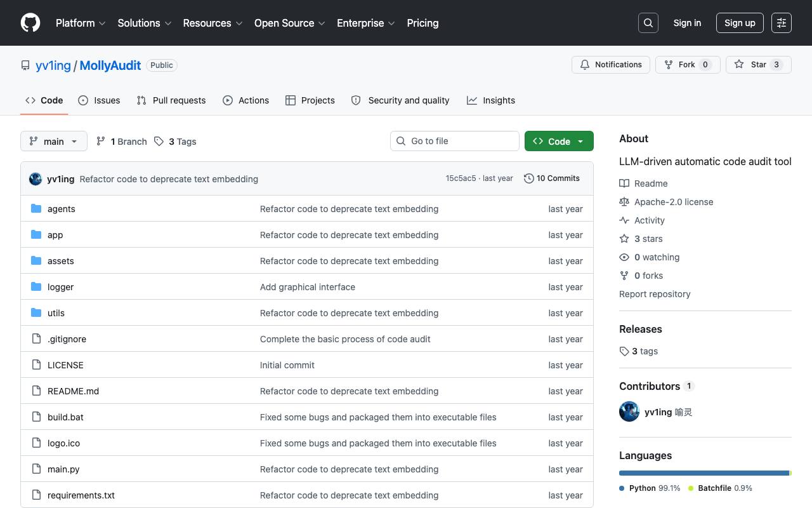The image size is (812, 508).
Task: Open the Pull requests tab
Action: (x=171, y=100)
